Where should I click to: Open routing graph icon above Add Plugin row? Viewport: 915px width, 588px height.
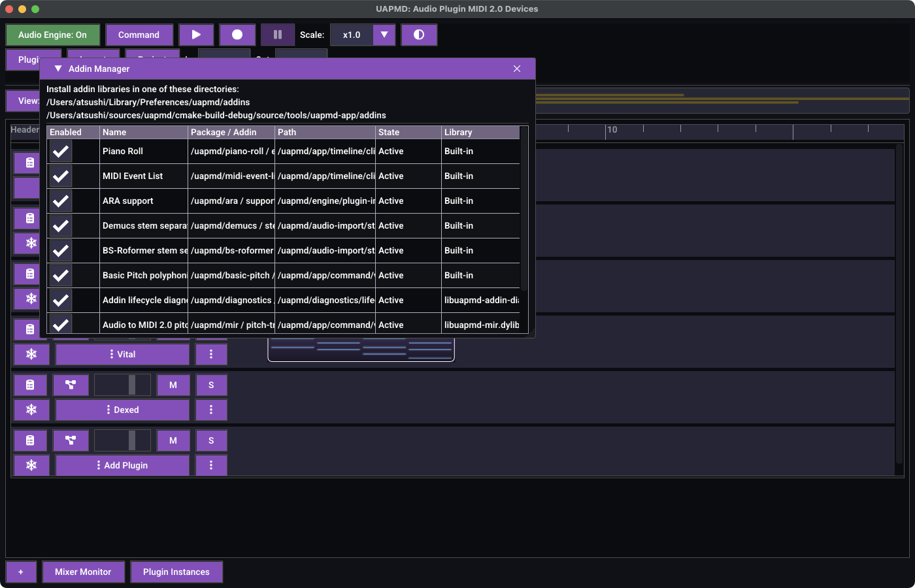coord(71,440)
